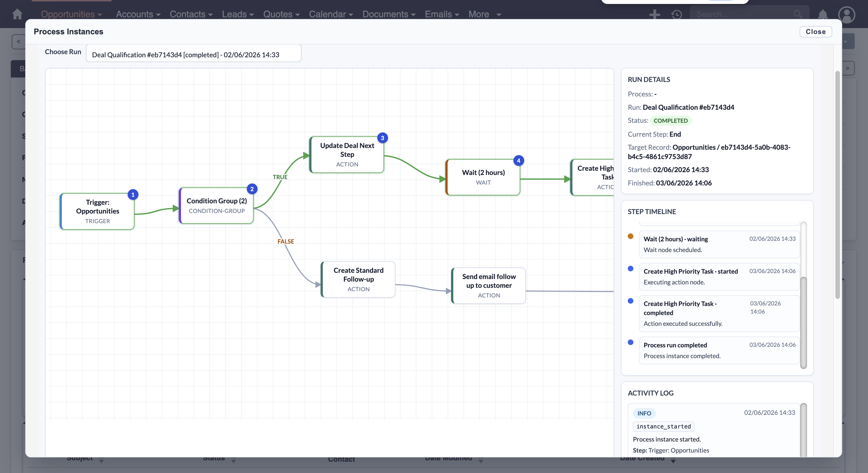Open the Opportunities menu
Image resolution: width=868 pixels, height=473 pixels.
pos(71,14)
